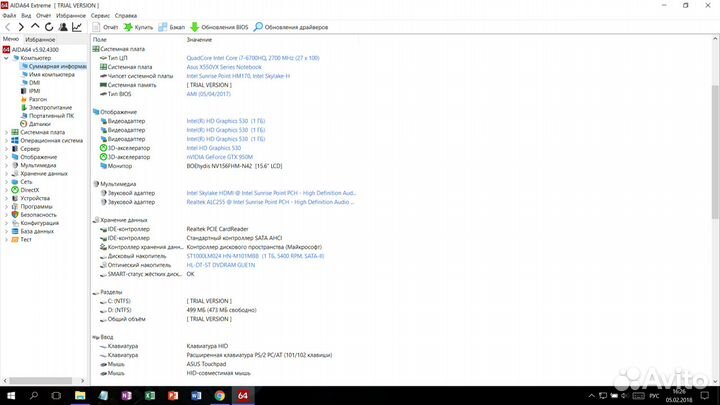Open the Отчёт report button
This screenshot has height=405, width=720.
pyautogui.click(x=105, y=27)
